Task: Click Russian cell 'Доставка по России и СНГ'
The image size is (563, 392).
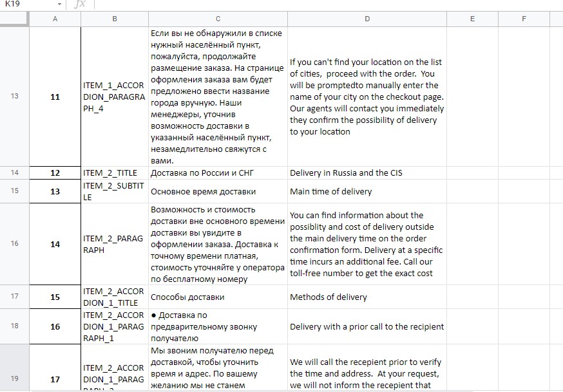Action: tap(218, 173)
